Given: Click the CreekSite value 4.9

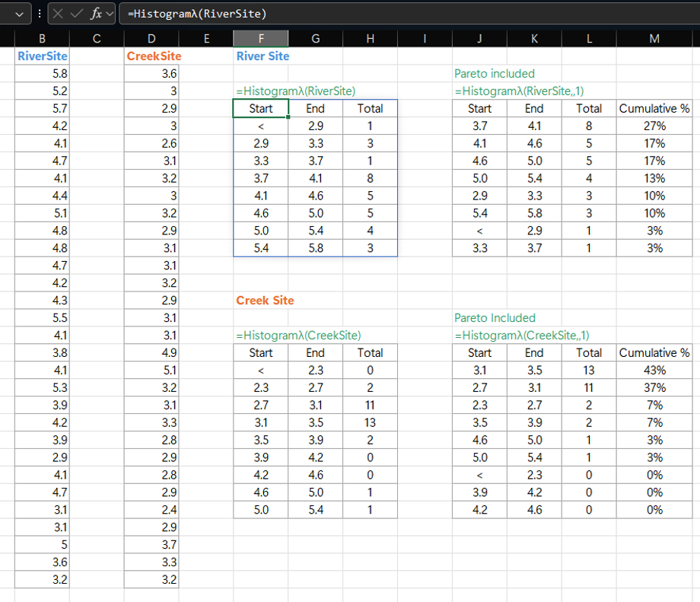Looking at the screenshot, I should click(151, 353).
